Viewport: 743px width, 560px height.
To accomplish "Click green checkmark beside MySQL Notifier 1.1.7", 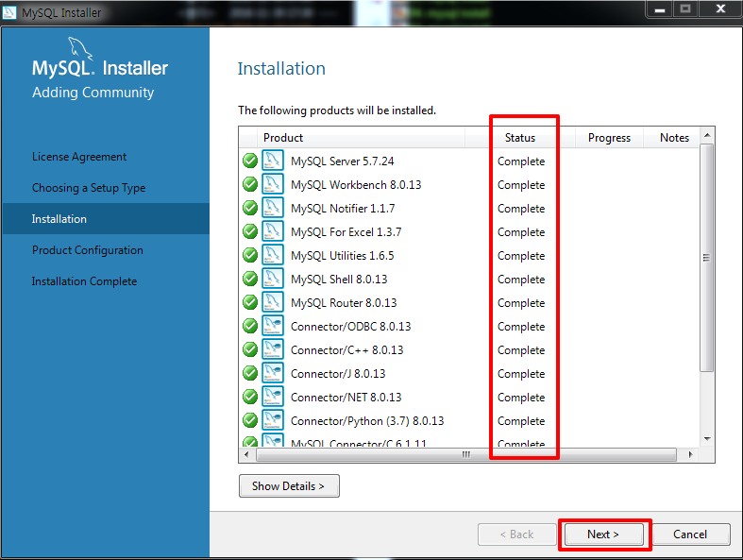I will click(x=250, y=208).
